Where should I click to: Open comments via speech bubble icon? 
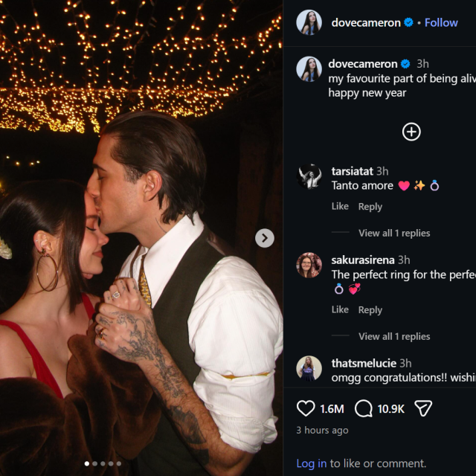click(x=364, y=408)
